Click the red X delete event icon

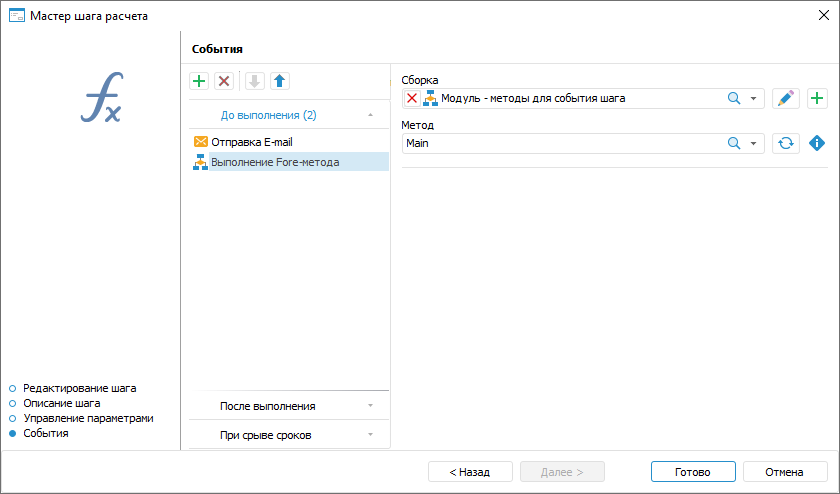pos(224,81)
